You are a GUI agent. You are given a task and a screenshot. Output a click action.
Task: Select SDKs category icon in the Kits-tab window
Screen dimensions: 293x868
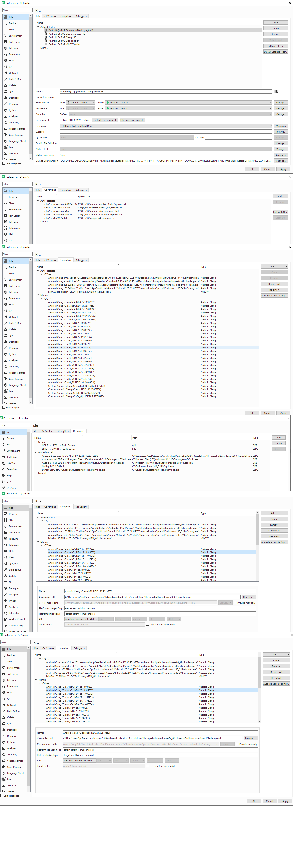point(6,30)
